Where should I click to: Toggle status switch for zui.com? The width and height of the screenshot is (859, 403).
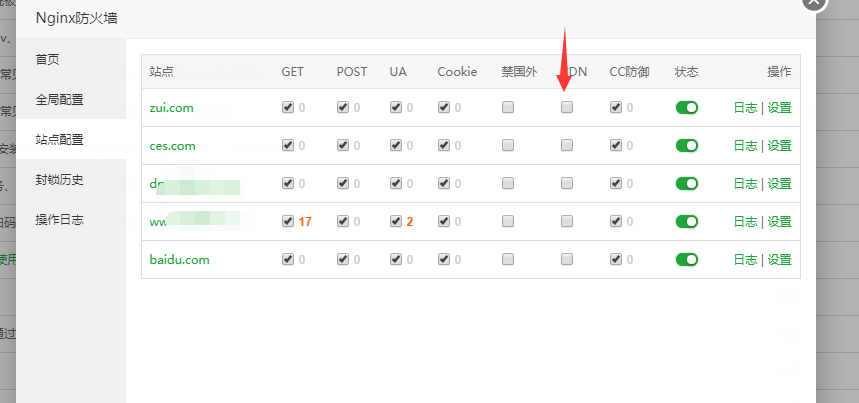[x=686, y=108]
